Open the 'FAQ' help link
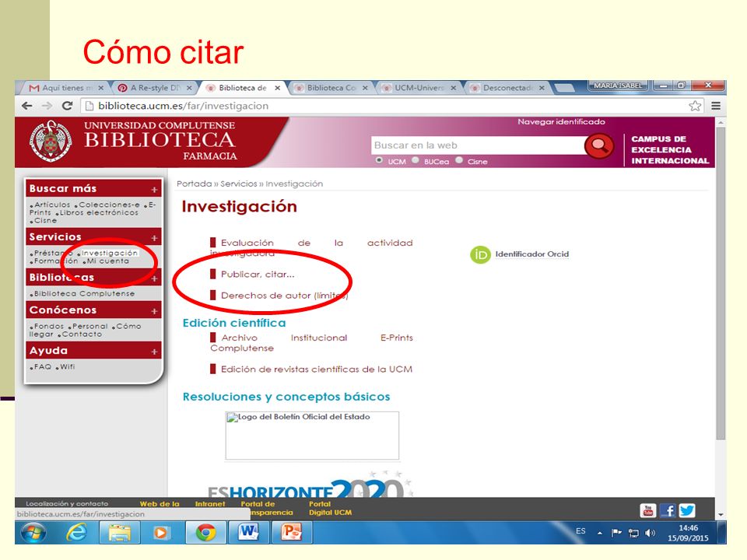747x560 pixels. pos(42,366)
